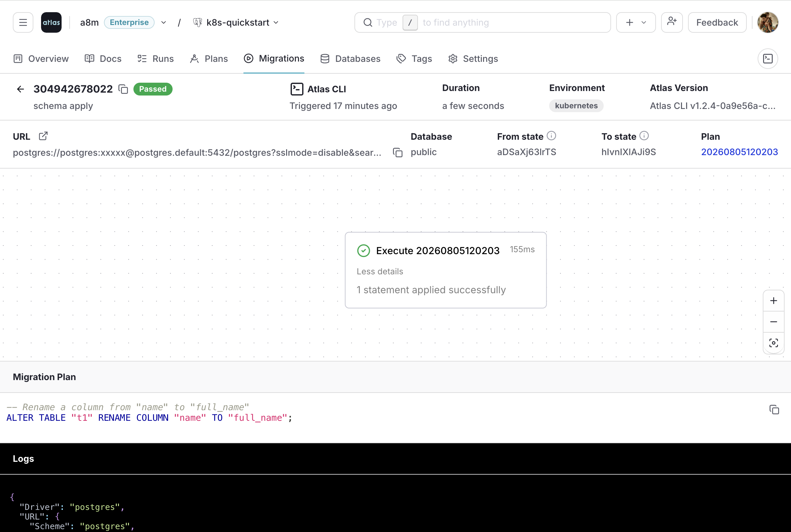
Task: Open plan link 20260805120203
Action: tap(739, 152)
